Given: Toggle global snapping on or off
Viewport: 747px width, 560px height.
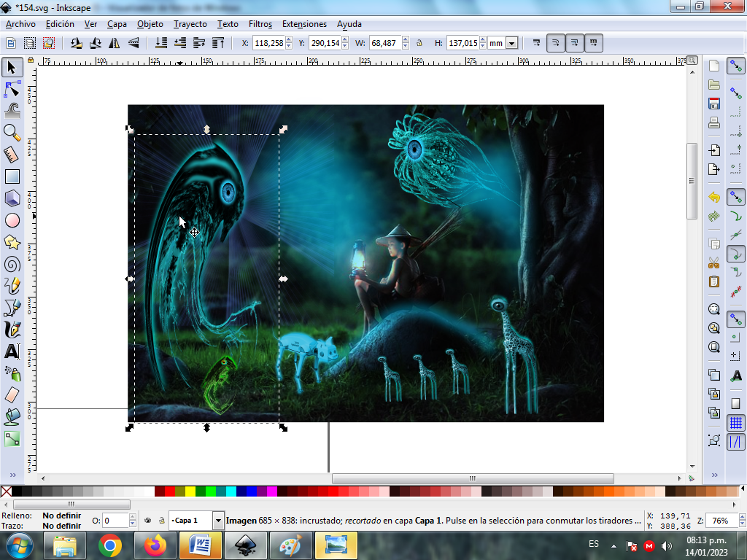Looking at the screenshot, I should tap(736, 66).
